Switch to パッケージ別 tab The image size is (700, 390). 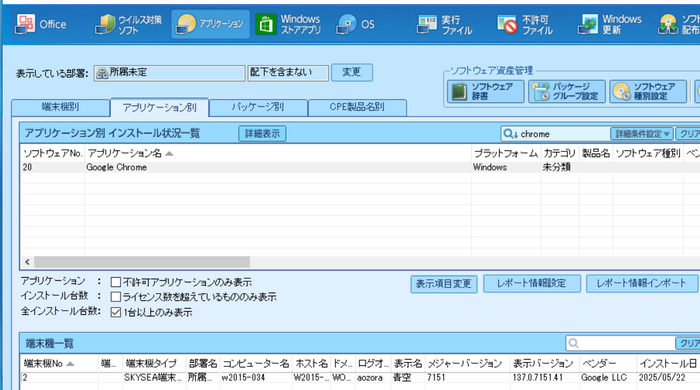point(258,108)
